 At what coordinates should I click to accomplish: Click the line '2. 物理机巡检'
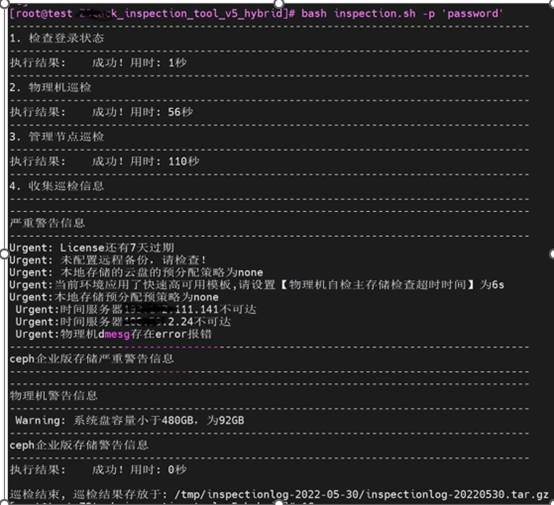pos(51,87)
